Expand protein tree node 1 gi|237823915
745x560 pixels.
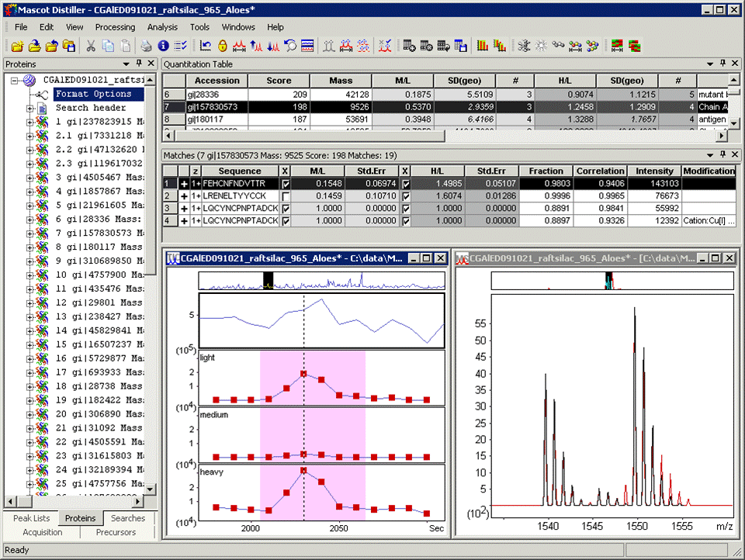(x=30, y=122)
